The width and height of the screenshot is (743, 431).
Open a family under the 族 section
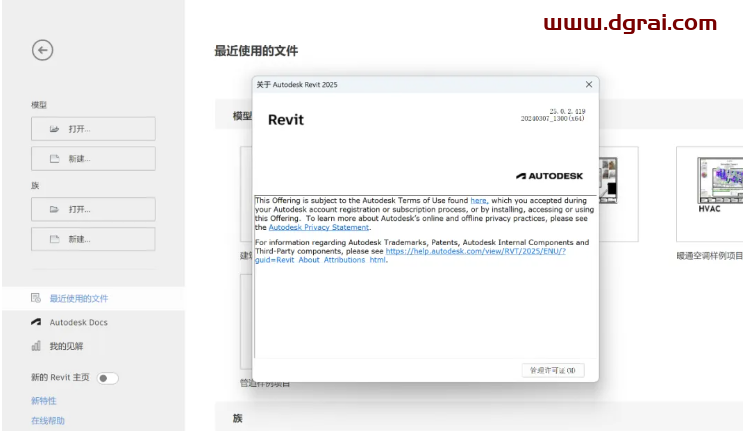[x=93, y=209]
